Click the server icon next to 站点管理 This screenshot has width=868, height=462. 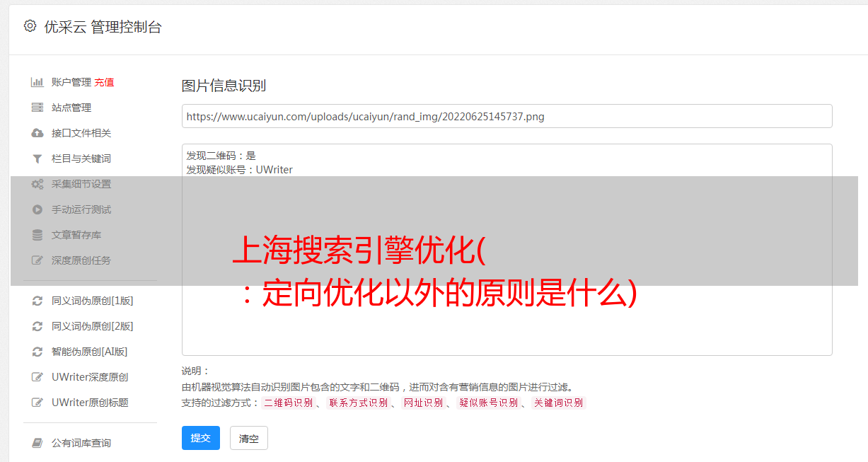[x=37, y=108]
